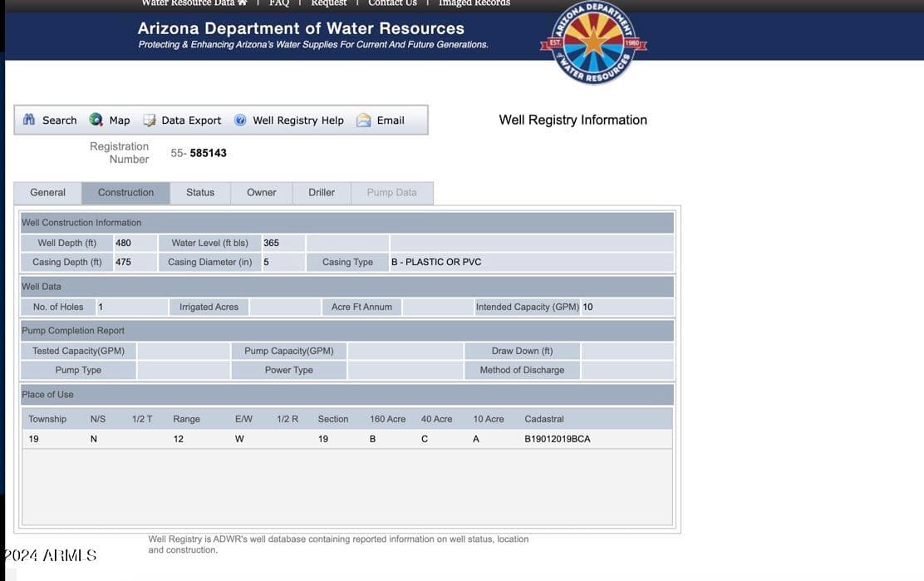Open the FAQ link in top bar

pyautogui.click(x=279, y=3)
